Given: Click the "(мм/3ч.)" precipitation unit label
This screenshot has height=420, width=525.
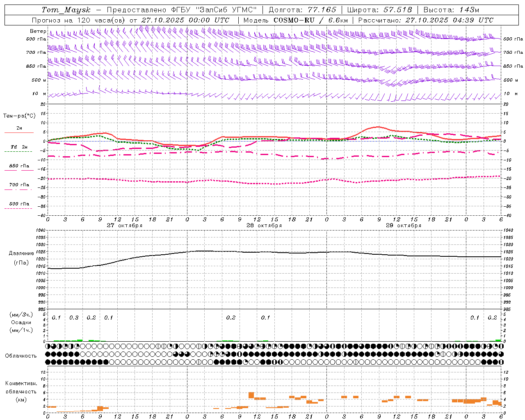Looking at the screenshot, I should [x=21, y=315].
